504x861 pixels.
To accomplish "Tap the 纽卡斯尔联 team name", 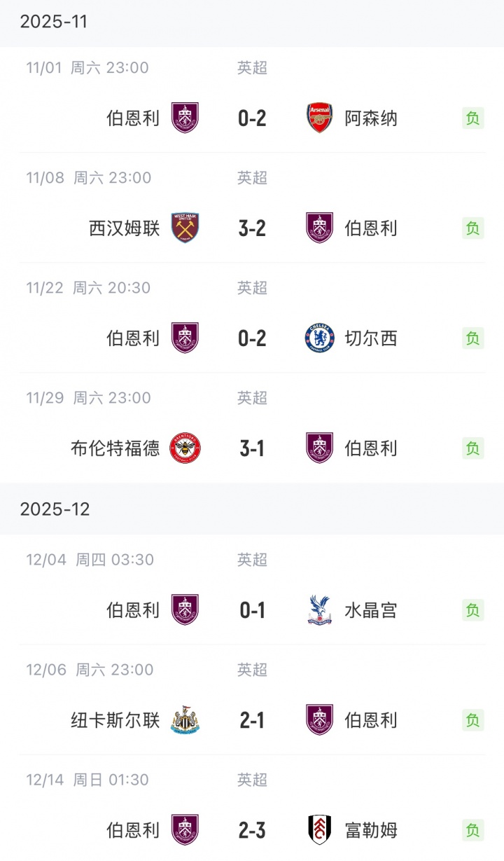I will tap(115, 719).
